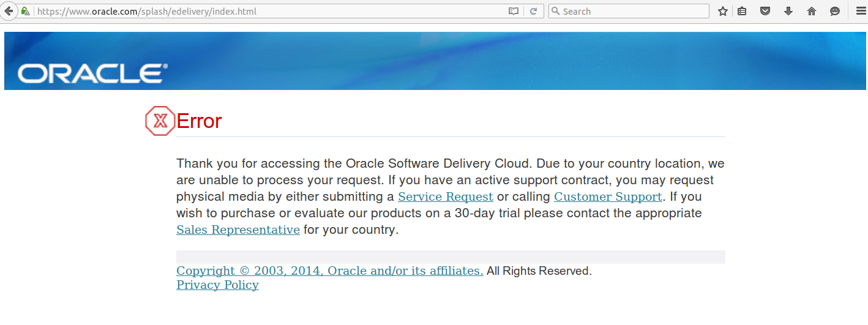Open the Sales Representative link

coord(238,230)
